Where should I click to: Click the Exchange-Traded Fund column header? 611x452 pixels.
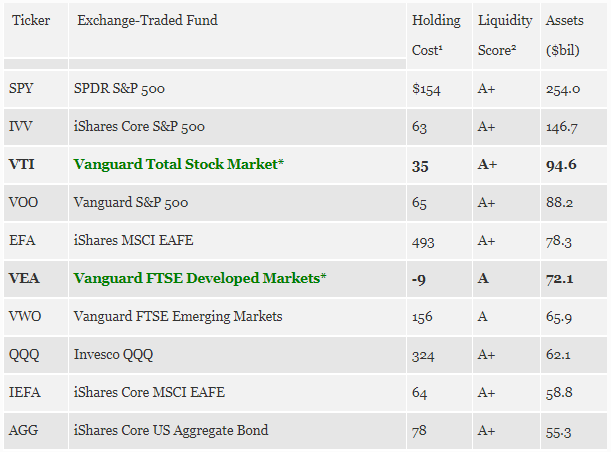click(147, 20)
